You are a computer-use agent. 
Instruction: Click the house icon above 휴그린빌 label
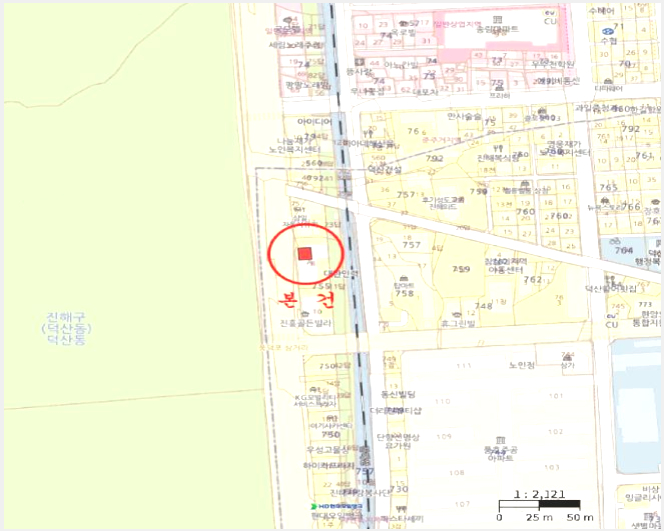click(x=456, y=315)
